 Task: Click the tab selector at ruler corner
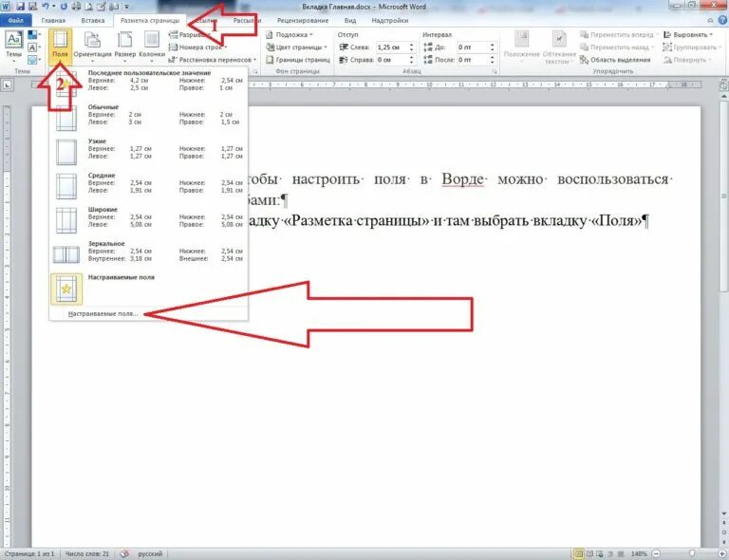(x=7, y=85)
